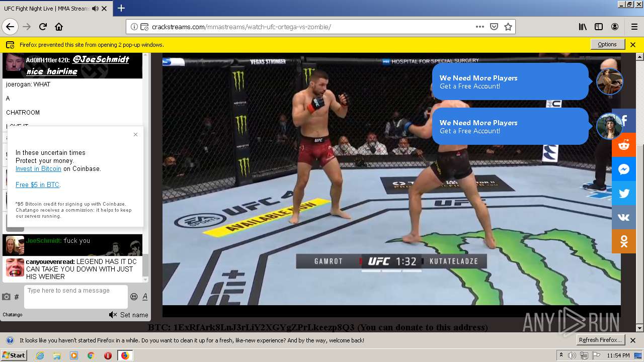
Task: Open Opera from the taskbar
Action: (x=108, y=355)
